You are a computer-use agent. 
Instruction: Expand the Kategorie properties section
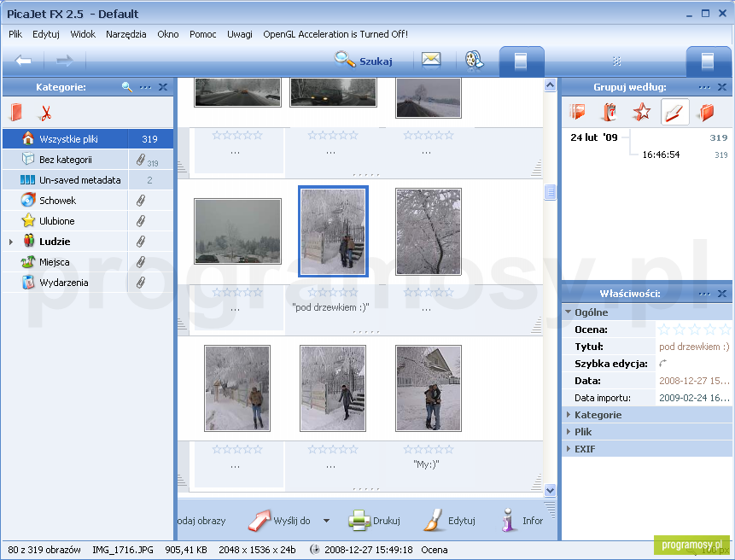click(x=569, y=415)
